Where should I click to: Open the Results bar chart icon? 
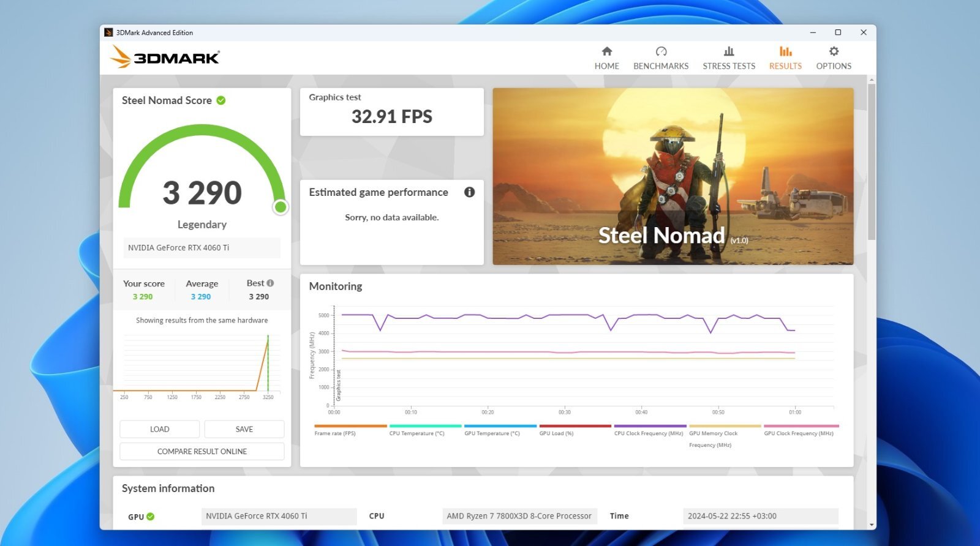[x=785, y=51]
